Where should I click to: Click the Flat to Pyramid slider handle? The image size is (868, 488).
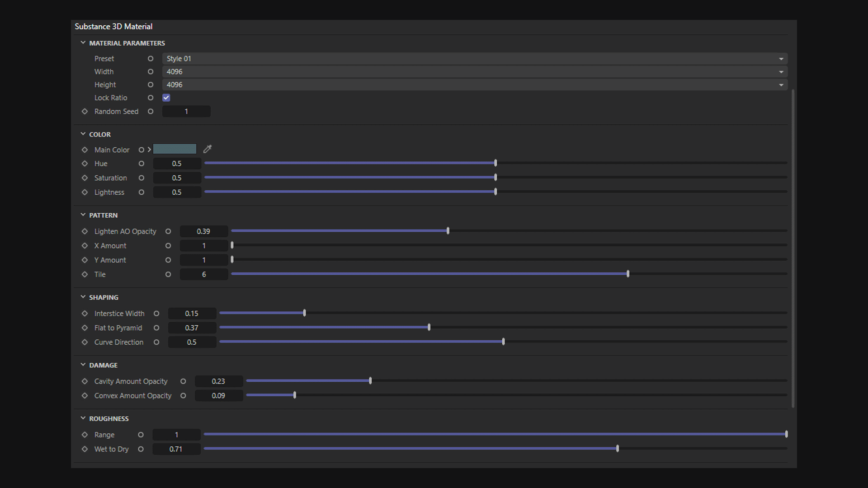point(429,327)
